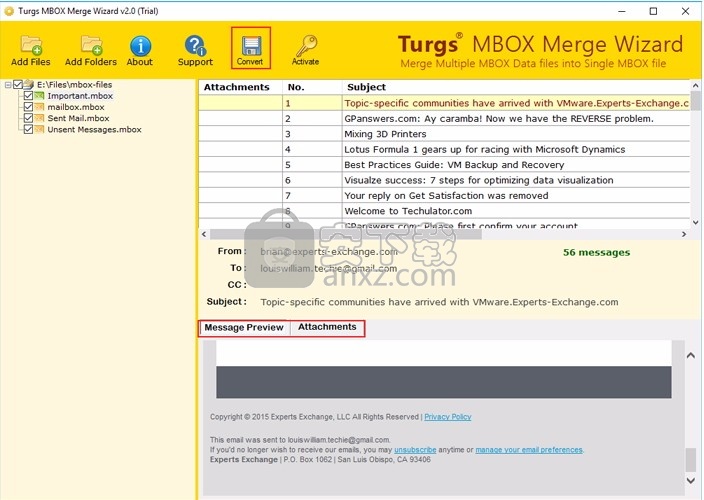Uncheck the Important.mbox checkbox
Screen dimensions: 704x500
pyautogui.click(x=28, y=96)
